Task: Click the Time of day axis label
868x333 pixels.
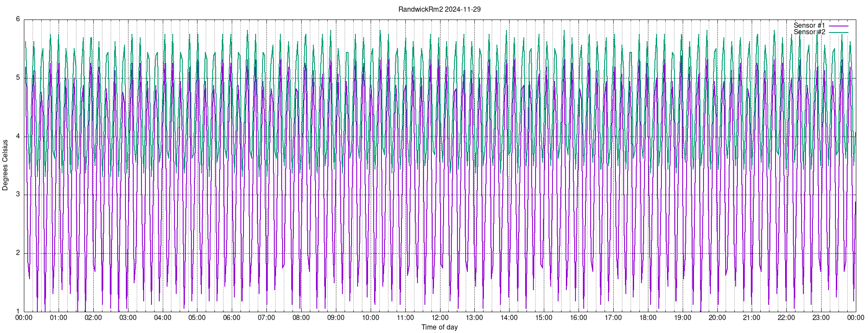Action: pos(440,327)
